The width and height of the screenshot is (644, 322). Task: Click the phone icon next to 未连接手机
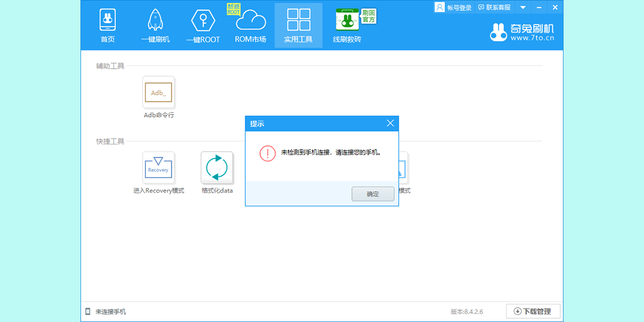coord(87,310)
